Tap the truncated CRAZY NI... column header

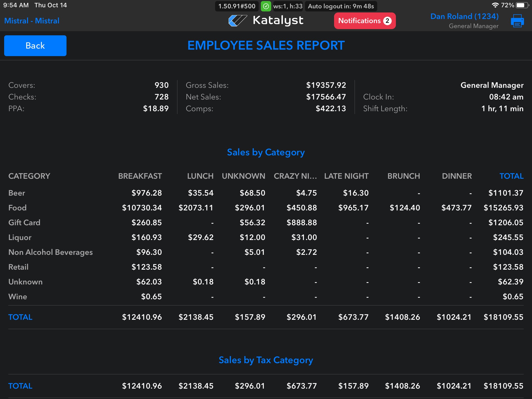coord(295,176)
